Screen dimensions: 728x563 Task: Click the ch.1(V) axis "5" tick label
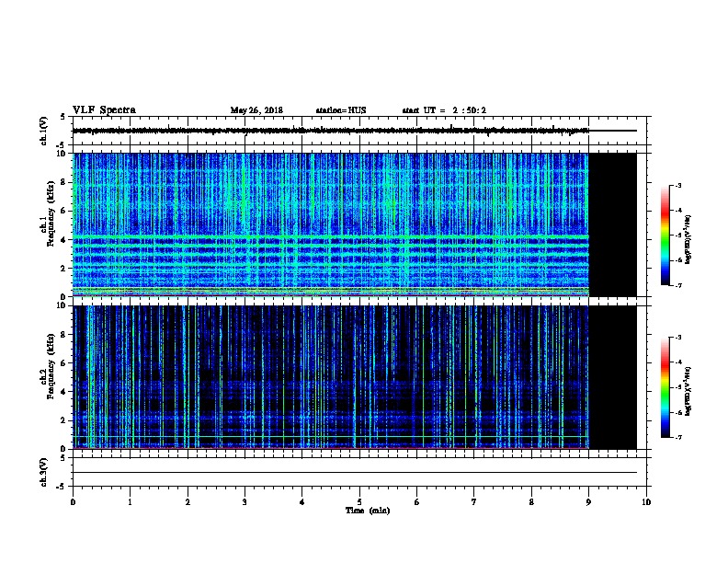63,117
